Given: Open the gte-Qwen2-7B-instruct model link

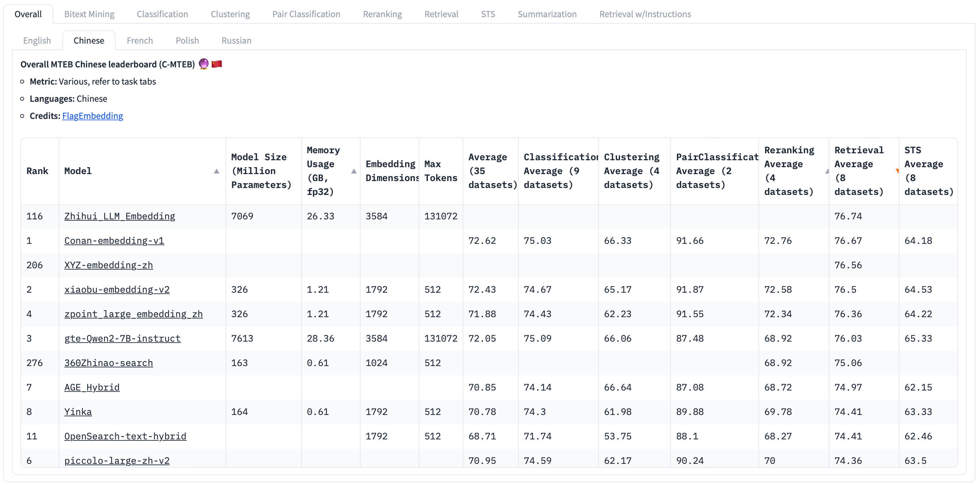Looking at the screenshot, I should click(122, 338).
